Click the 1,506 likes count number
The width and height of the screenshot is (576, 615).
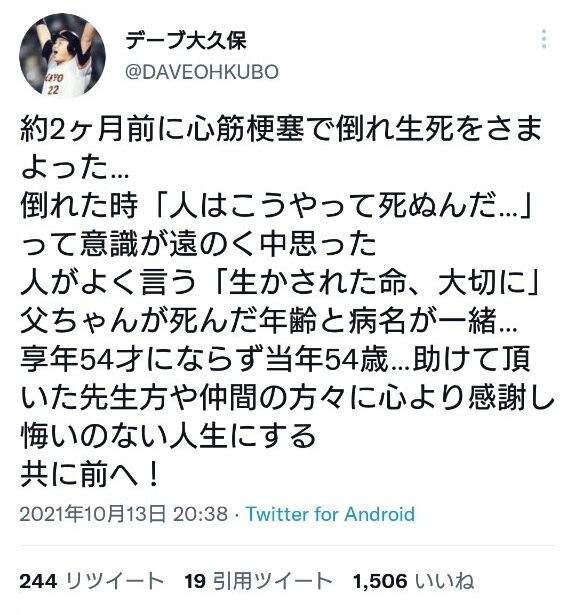pos(380,581)
